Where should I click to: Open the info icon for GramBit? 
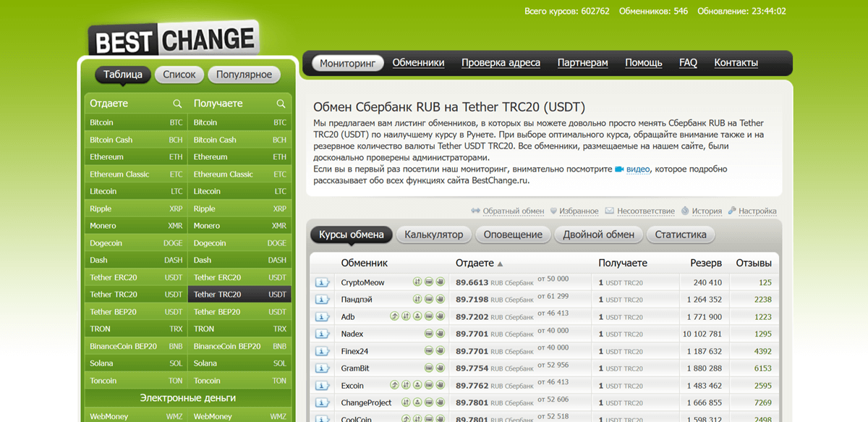[322, 368]
